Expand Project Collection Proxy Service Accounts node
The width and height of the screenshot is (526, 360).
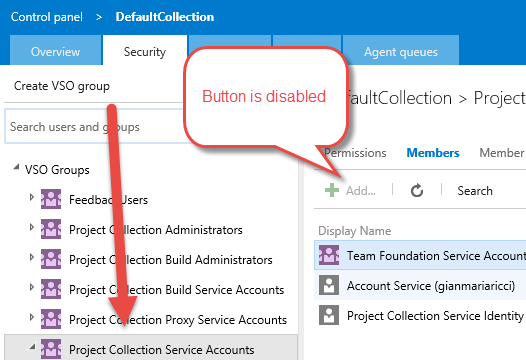(32, 317)
